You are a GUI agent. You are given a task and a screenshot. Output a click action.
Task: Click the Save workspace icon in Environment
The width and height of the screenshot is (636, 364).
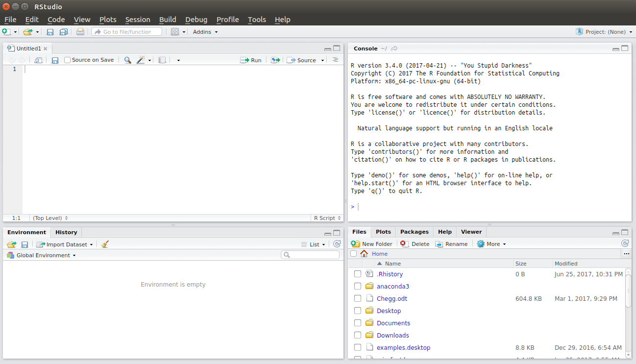coord(24,244)
